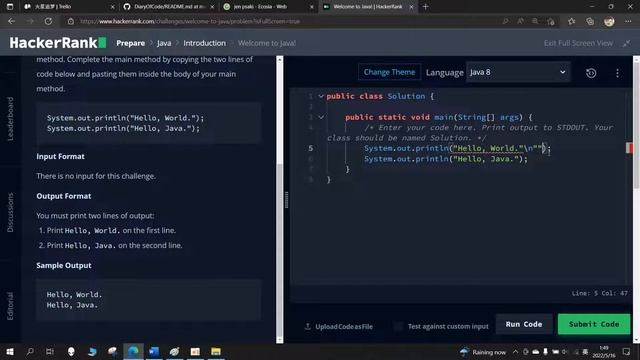Open the browser collections icon

(x=590, y=21)
